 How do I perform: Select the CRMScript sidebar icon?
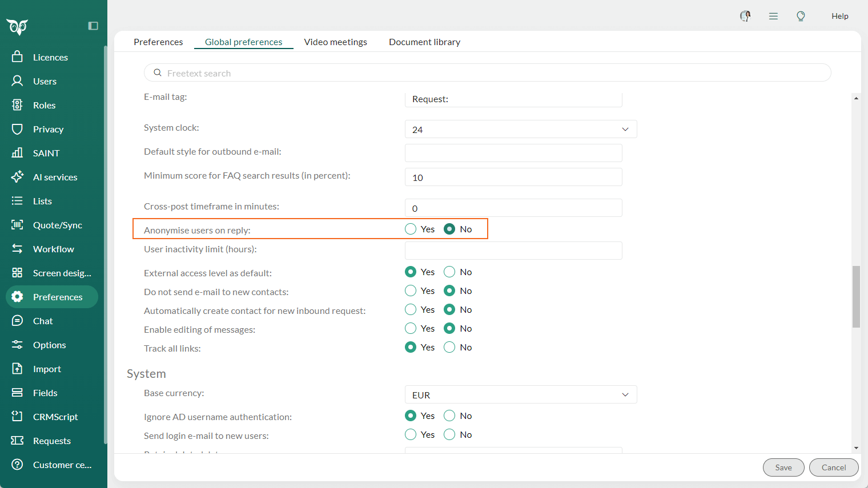[x=55, y=416]
